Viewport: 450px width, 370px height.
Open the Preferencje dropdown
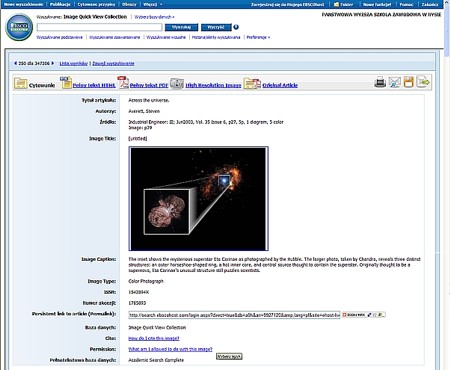point(258,37)
